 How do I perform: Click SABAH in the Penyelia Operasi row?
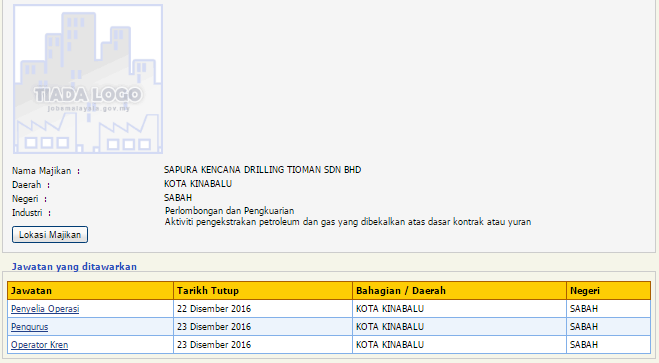584,309
